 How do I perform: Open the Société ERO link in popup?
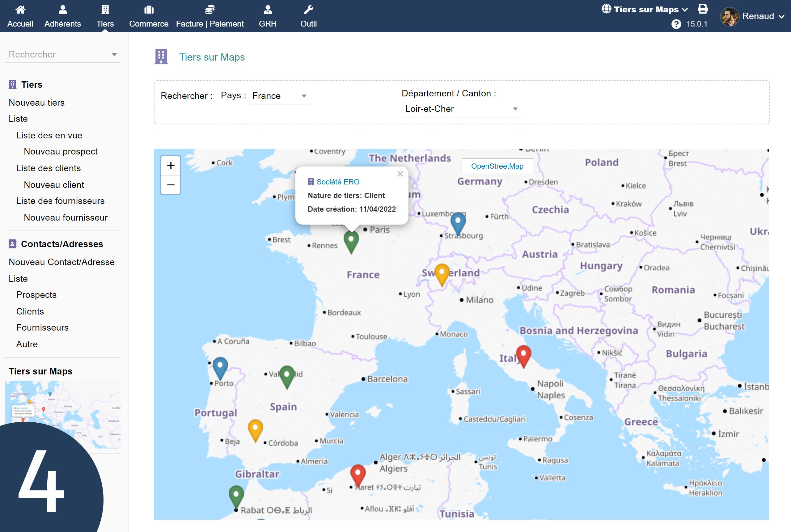tap(338, 182)
